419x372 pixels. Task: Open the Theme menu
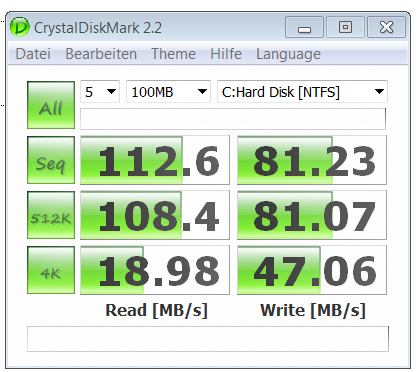(x=173, y=54)
